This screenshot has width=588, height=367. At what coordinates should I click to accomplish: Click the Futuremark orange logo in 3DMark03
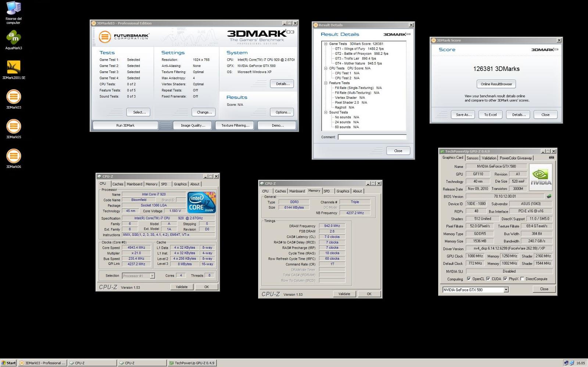[x=105, y=37]
